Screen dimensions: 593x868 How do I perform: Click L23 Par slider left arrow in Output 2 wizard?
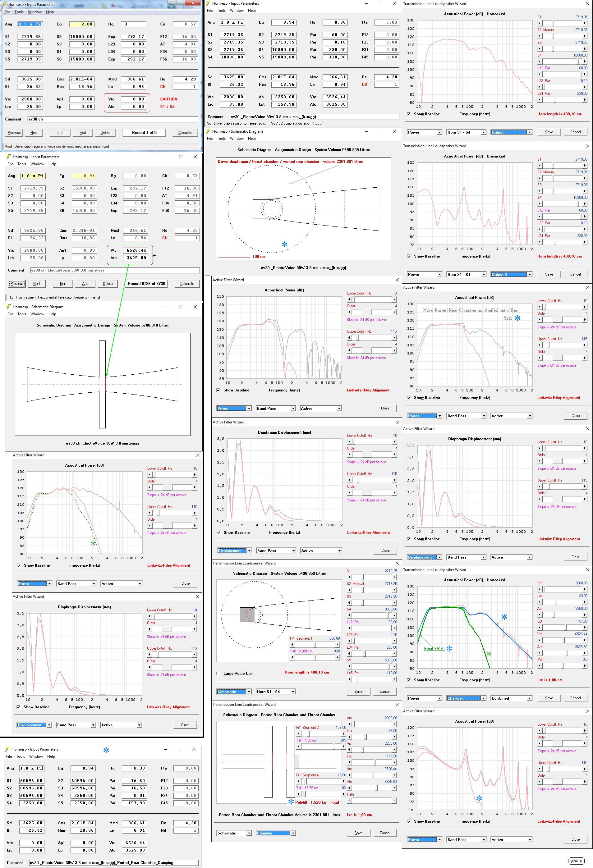click(x=540, y=229)
